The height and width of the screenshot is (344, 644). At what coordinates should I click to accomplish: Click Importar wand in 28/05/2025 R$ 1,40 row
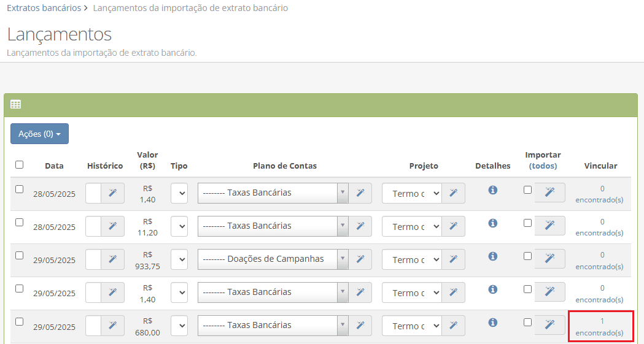point(549,193)
